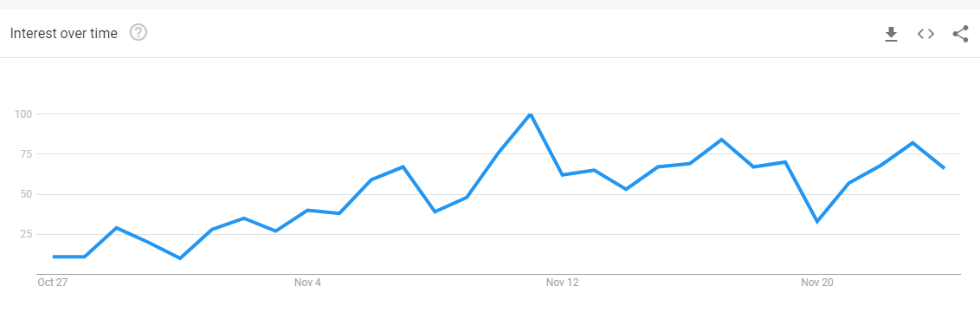
Task: Click the Nov 12 axis label
Action: pos(563,283)
